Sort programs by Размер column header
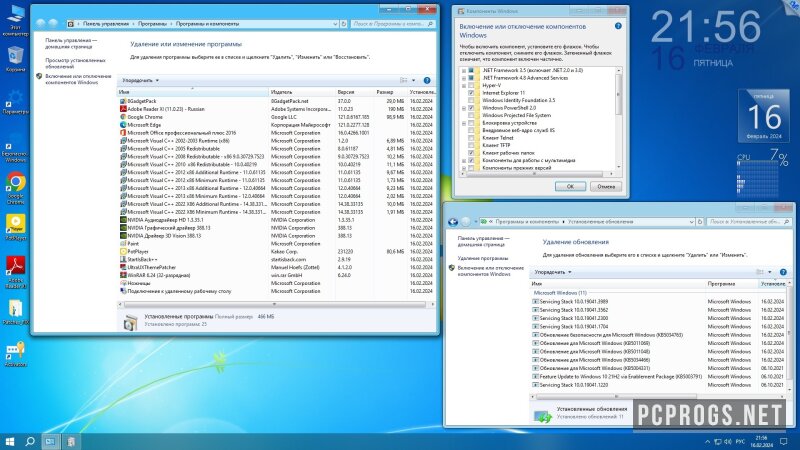This screenshot has height=450, width=800. coord(391,92)
